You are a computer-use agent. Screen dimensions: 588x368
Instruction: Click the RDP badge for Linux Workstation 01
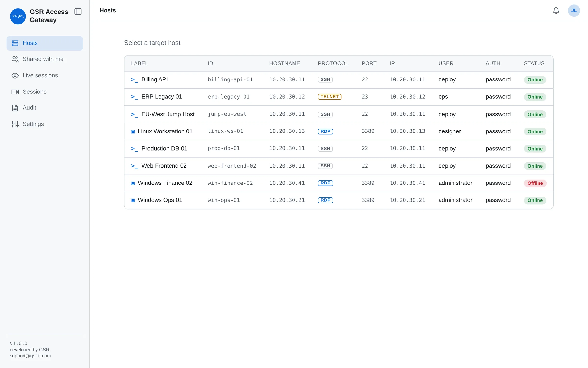[x=325, y=131]
